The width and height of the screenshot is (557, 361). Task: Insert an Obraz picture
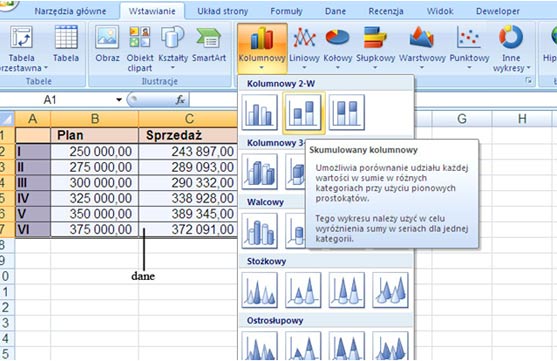pyautogui.click(x=107, y=43)
